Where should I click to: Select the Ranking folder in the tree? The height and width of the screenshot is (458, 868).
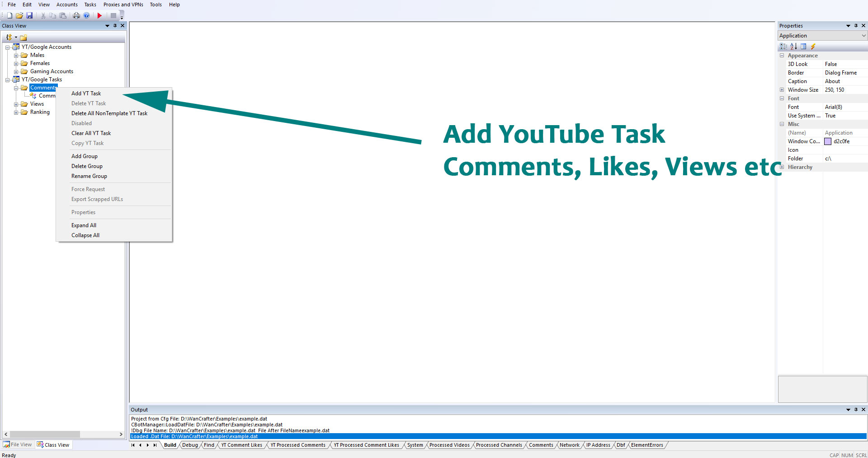pos(40,112)
